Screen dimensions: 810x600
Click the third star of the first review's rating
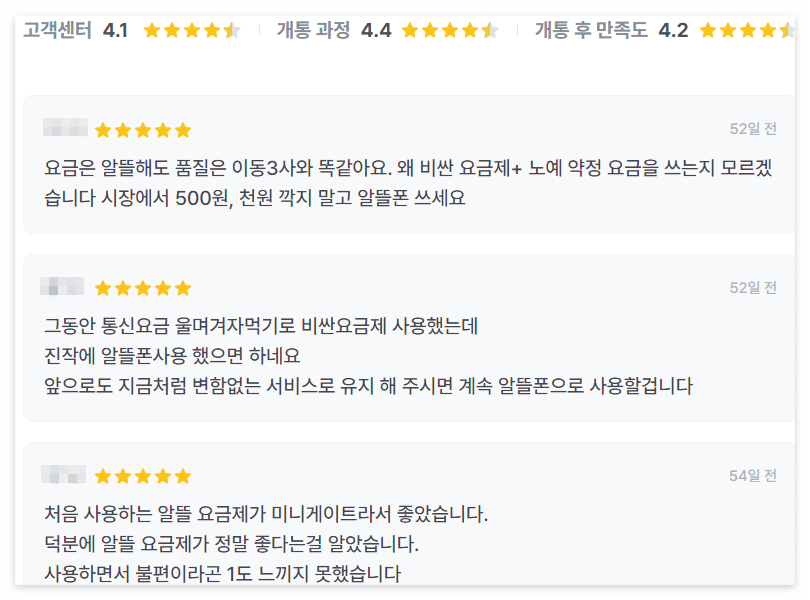click(143, 129)
